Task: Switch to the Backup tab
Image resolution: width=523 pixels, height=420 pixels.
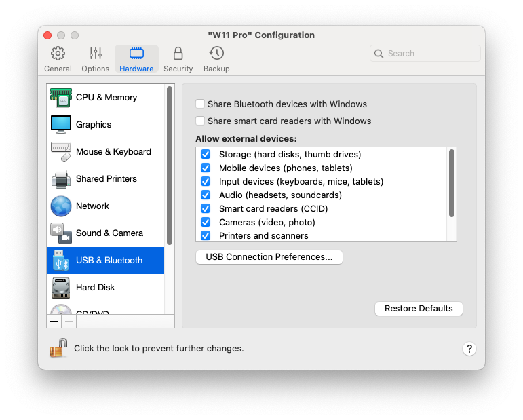Action: pyautogui.click(x=216, y=59)
